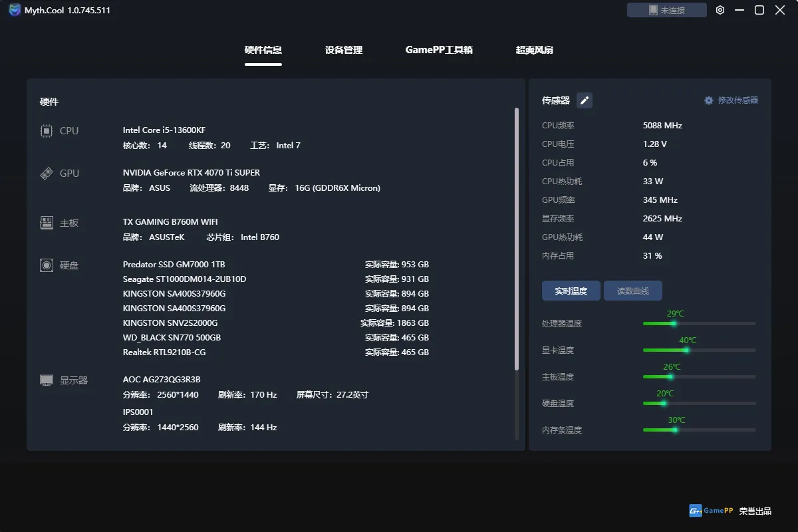Show the 实时温度 view

click(x=571, y=291)
